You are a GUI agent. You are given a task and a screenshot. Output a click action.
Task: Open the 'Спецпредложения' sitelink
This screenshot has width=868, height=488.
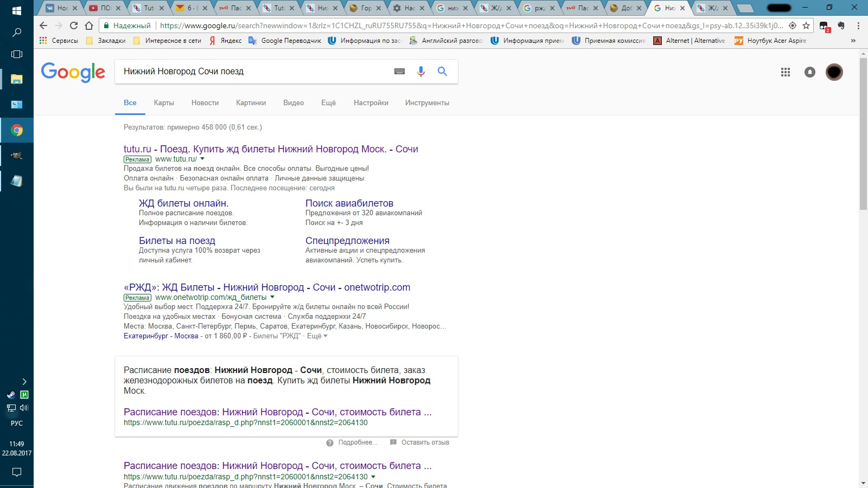coord(347,241)
